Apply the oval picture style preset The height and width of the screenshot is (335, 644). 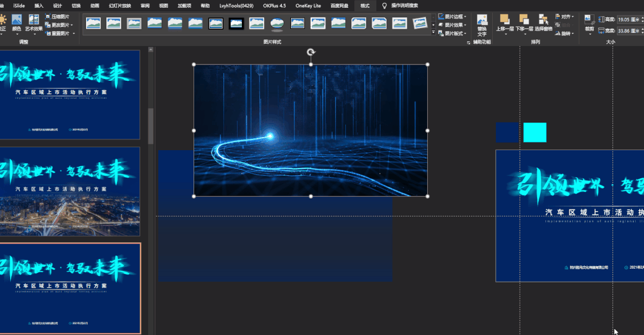277,23
